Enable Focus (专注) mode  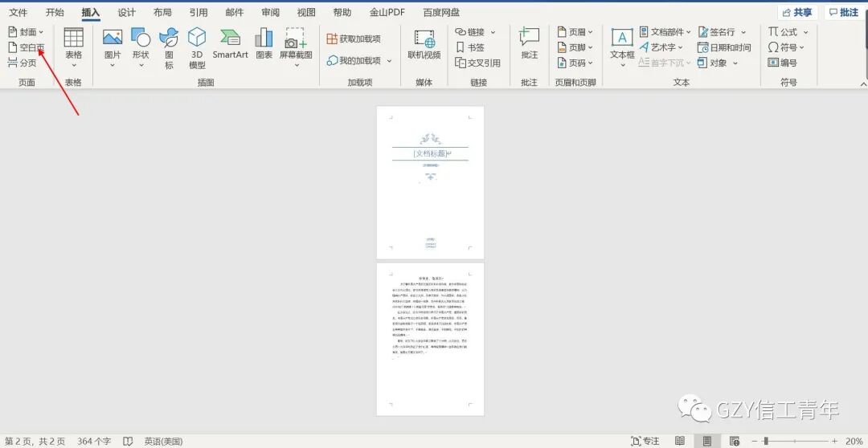(x=645, y=441)
